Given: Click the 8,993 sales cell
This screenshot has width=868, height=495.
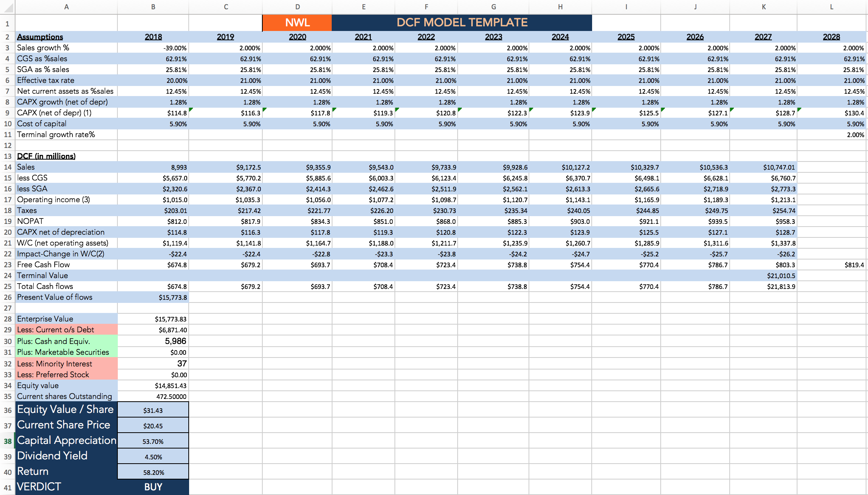Looking at the screenshot, I should click(153, 167).
